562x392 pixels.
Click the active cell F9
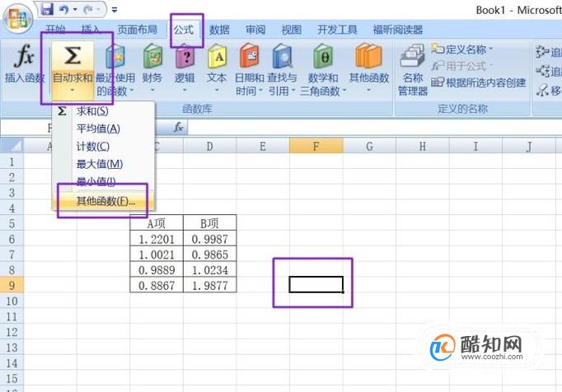(x=316, y=284)
